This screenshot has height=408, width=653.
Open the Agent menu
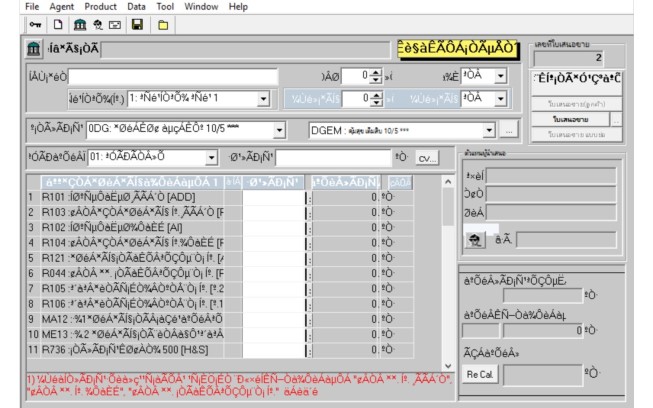[x=62, y=7]
